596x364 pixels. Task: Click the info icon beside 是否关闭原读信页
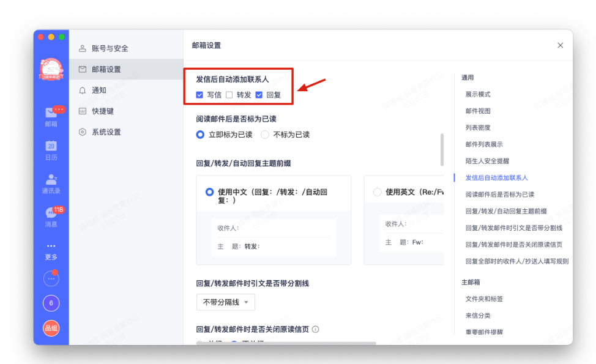(316, 329)
